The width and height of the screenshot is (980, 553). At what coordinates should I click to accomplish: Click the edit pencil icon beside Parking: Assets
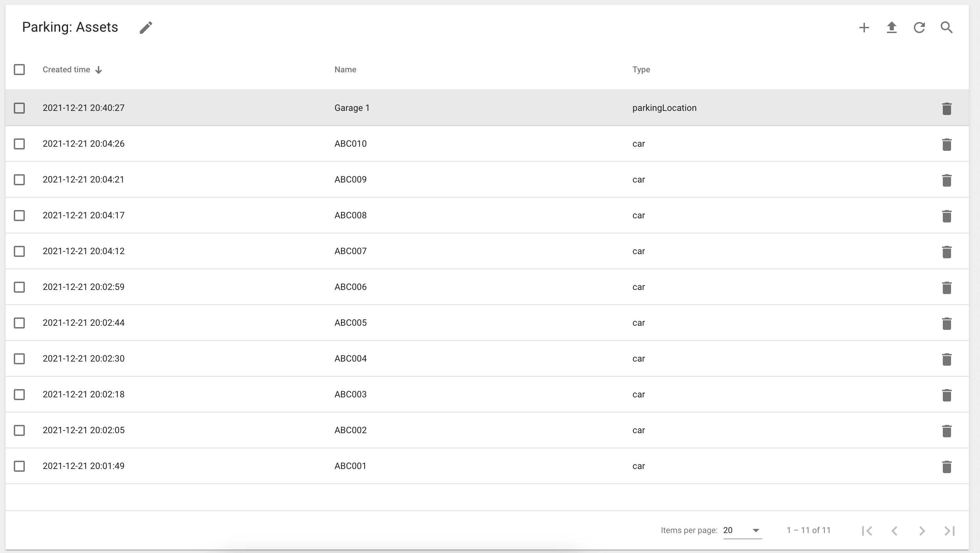point(146,27)
